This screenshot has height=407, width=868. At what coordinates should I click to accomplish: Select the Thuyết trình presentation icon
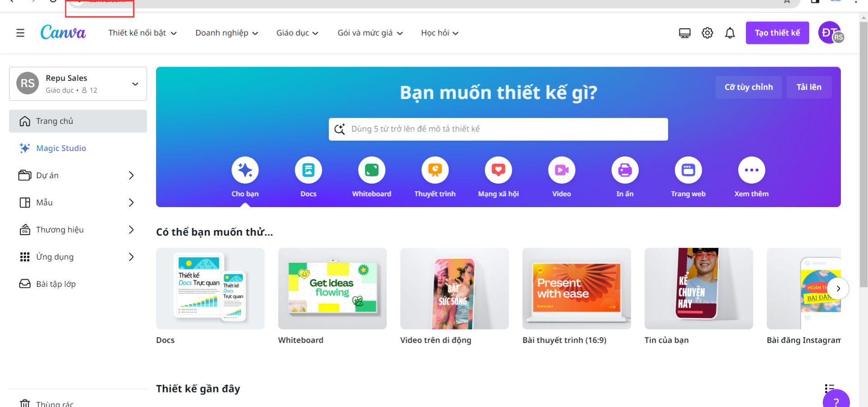pyautogui.click(x=435, y=170)
